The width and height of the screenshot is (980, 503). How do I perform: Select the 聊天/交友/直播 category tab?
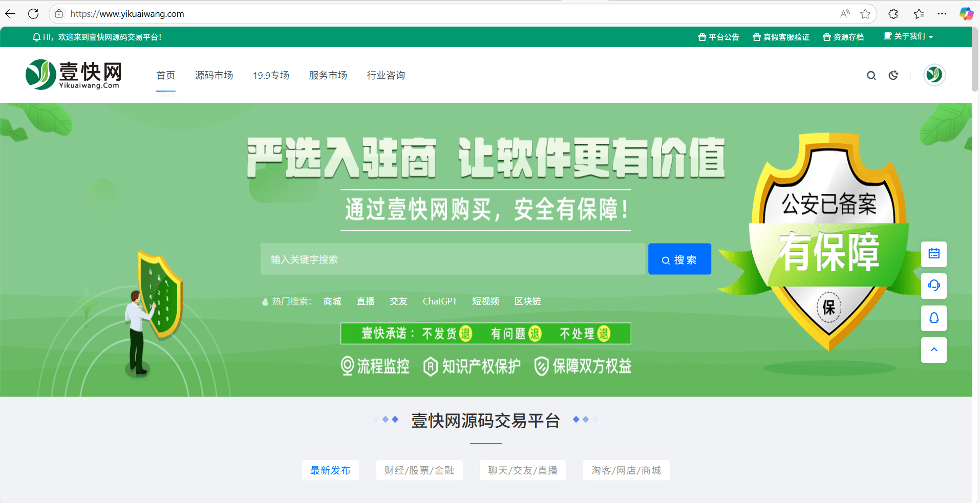(x=523, y=470)
